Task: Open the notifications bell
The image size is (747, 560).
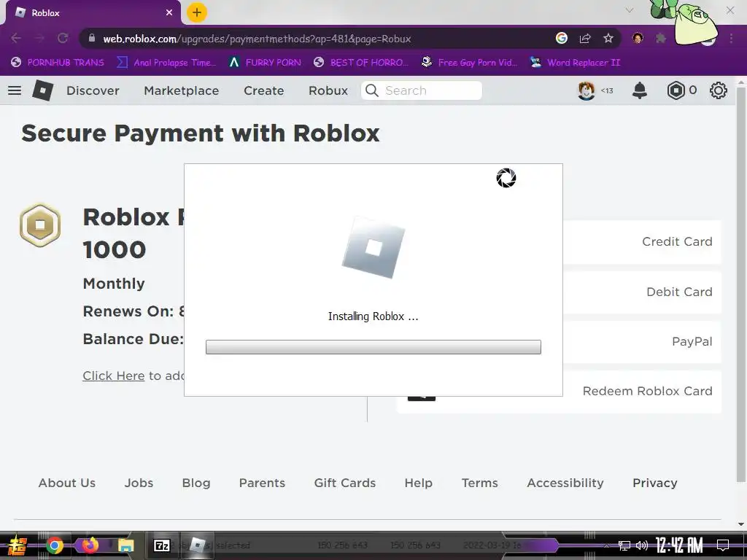Action: (x=639, y=90)
